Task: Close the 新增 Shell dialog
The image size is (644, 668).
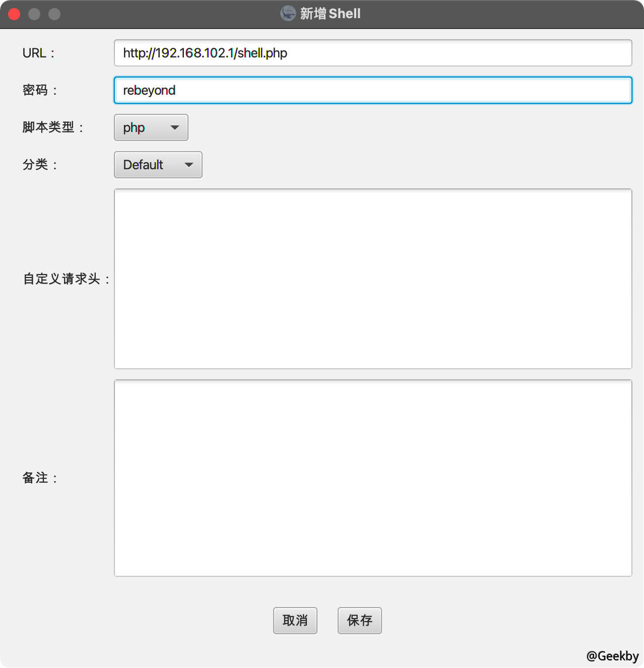Action: (x=14, y=14)
